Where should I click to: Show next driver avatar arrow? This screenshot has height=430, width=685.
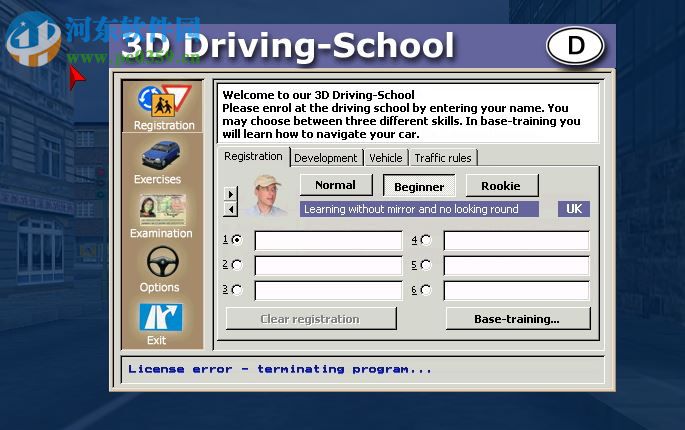click(230, 194)
